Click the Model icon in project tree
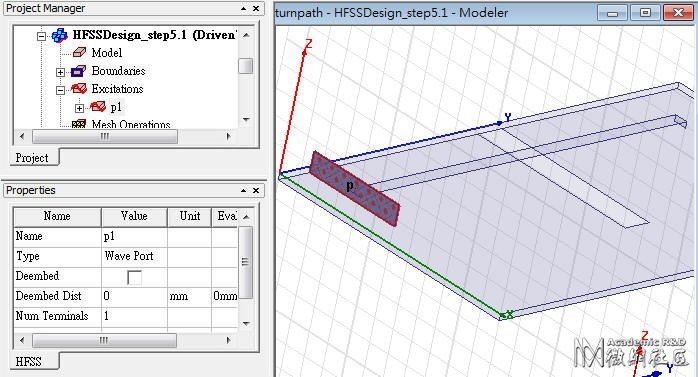 [x=79, y=53]
